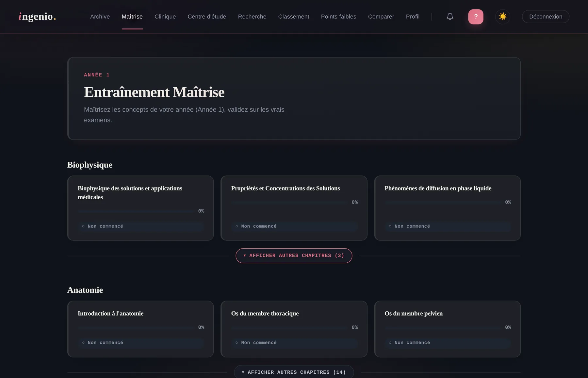Click Non commencé status under Biophysique des solutions
This screenshot has width=588, height=378.
(141, 226)
